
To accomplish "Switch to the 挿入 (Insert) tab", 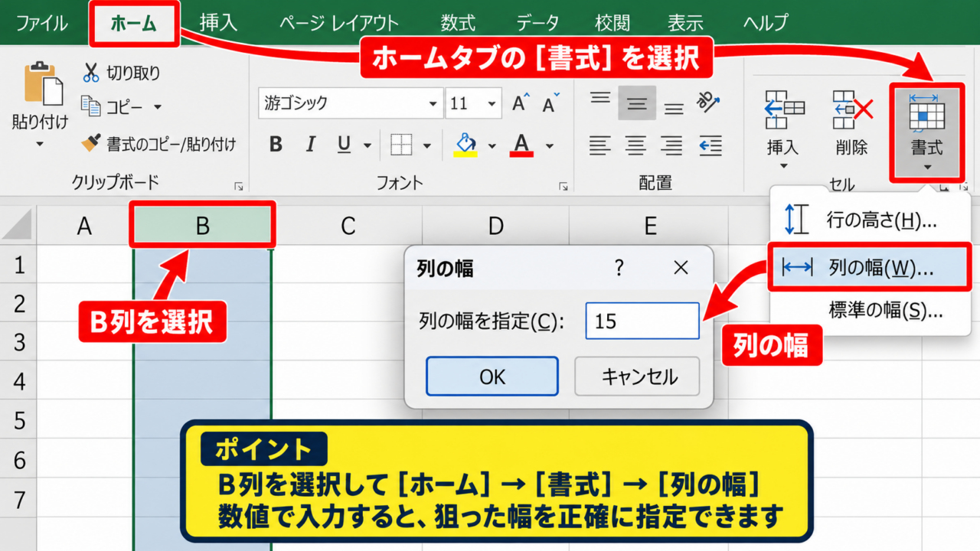I will click(x=218, y=22).
